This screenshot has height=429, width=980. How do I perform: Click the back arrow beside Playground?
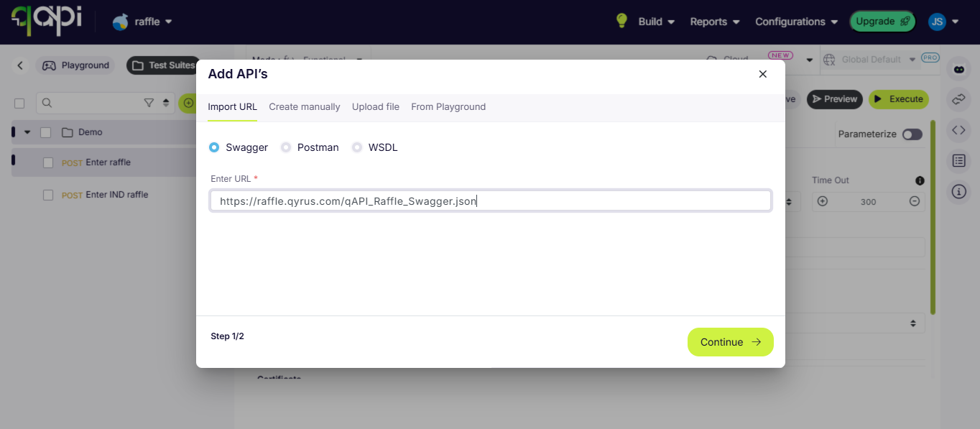click(20, 65)
